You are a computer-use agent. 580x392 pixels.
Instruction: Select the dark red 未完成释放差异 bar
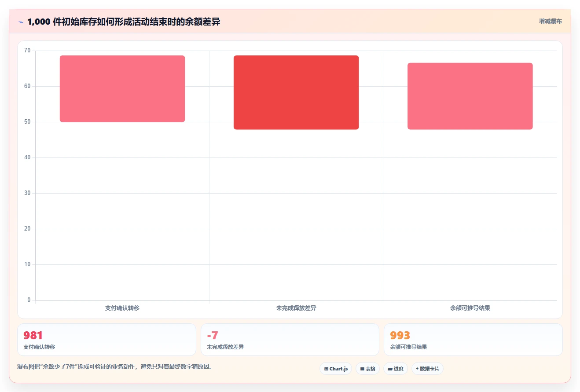(x=296, y=92)
